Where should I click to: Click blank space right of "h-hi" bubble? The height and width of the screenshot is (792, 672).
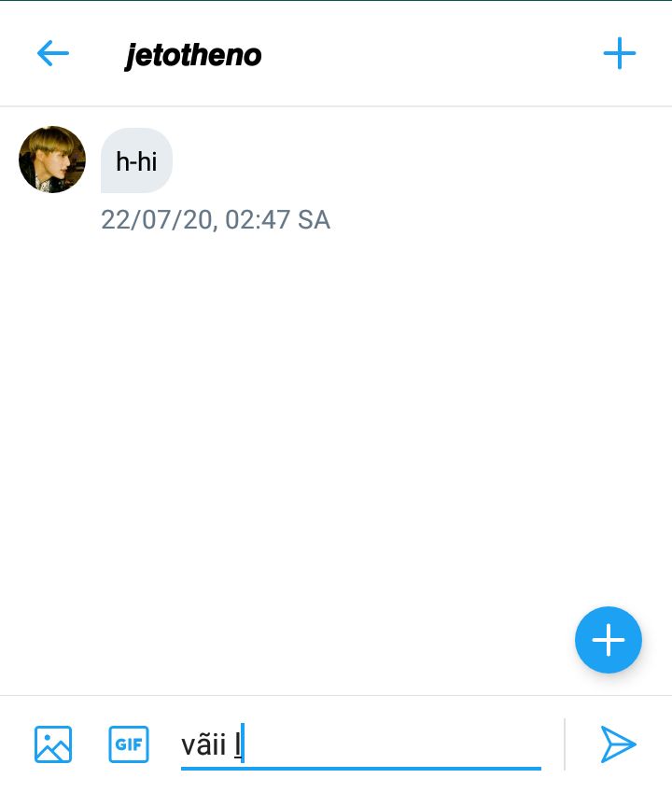pos(419,160)
